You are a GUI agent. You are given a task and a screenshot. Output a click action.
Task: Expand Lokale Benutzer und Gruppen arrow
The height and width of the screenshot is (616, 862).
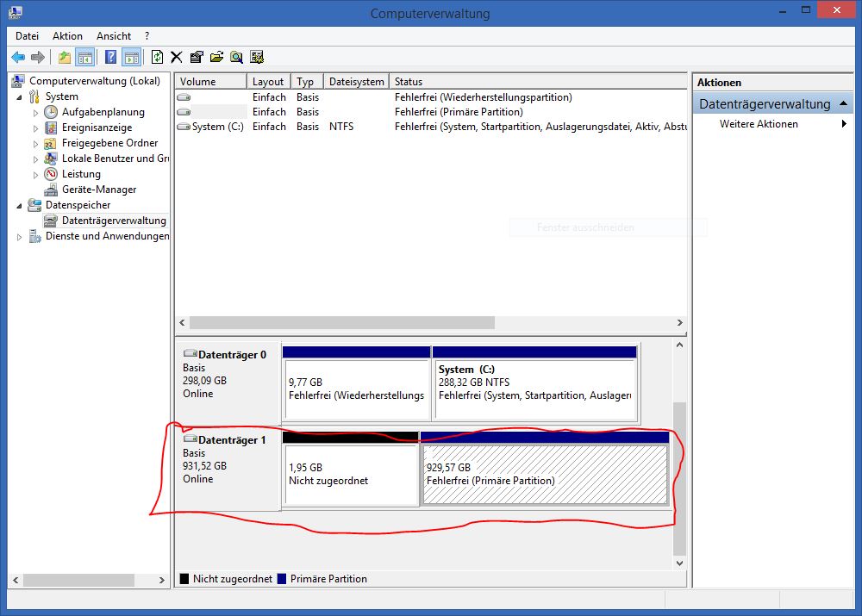click(x=35, y=159)
